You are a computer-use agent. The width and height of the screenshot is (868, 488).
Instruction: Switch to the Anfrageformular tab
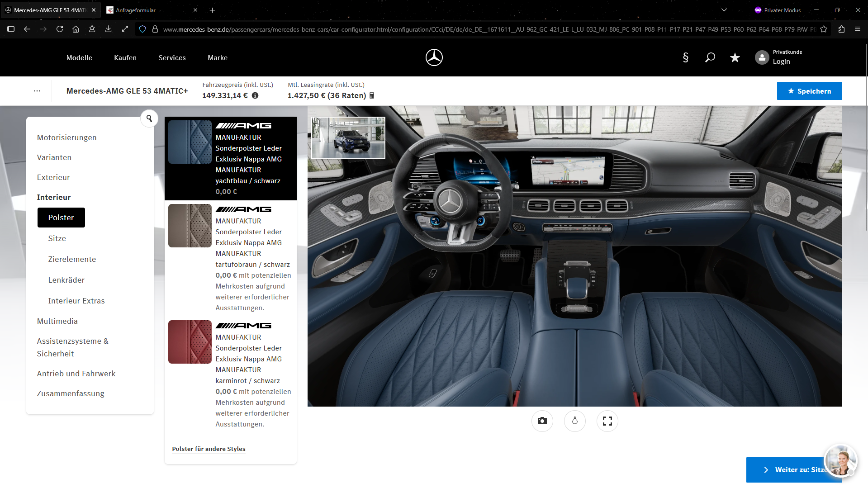152,10
